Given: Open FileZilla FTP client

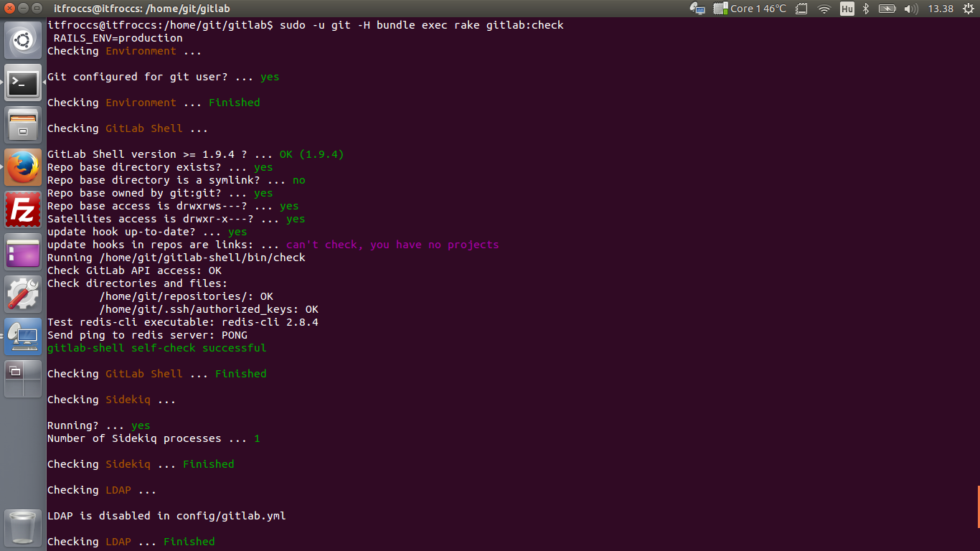Looking at the screenshot, I should [x=23, y=209].
